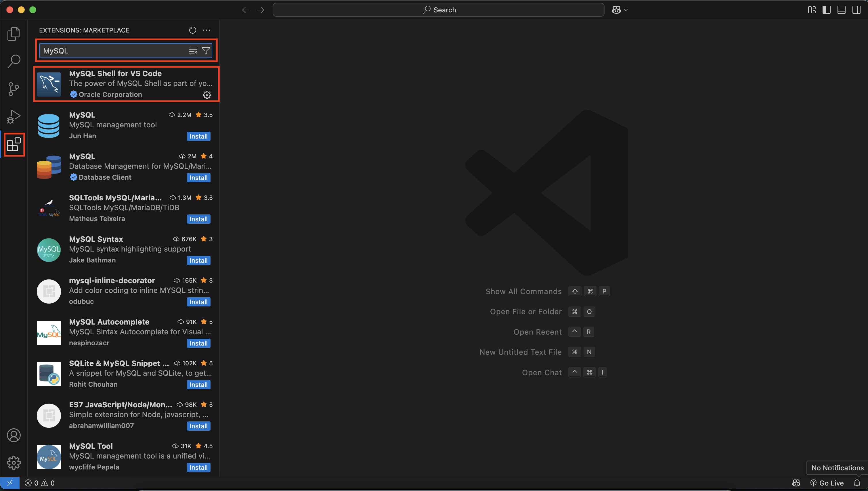Open Source Control from the activity bar
Screen dimensions: 868x491
tap(14, 89)
